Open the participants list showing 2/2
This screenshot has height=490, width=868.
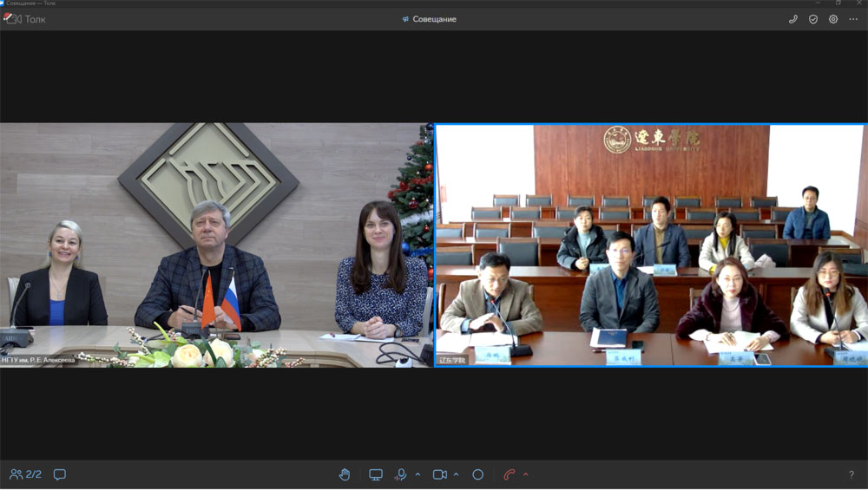25,474
